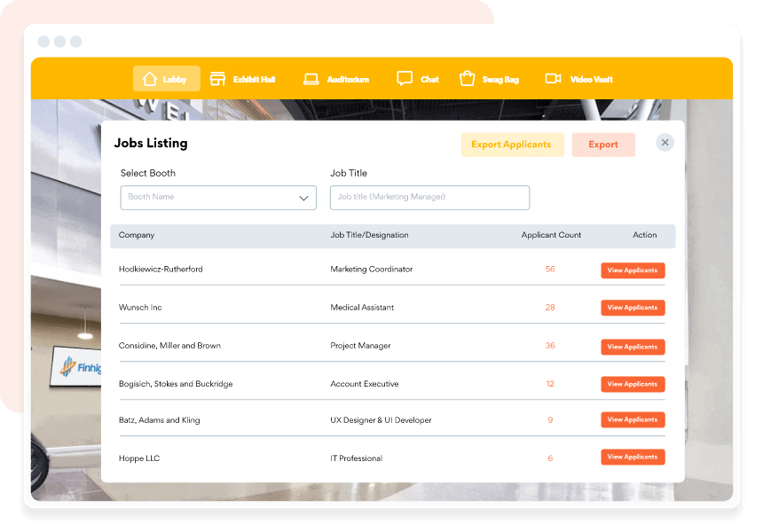This screenshot has width=763, height=532.
Task: View applicants for Hoppe LLC
Action: click(x=632, y=457)
